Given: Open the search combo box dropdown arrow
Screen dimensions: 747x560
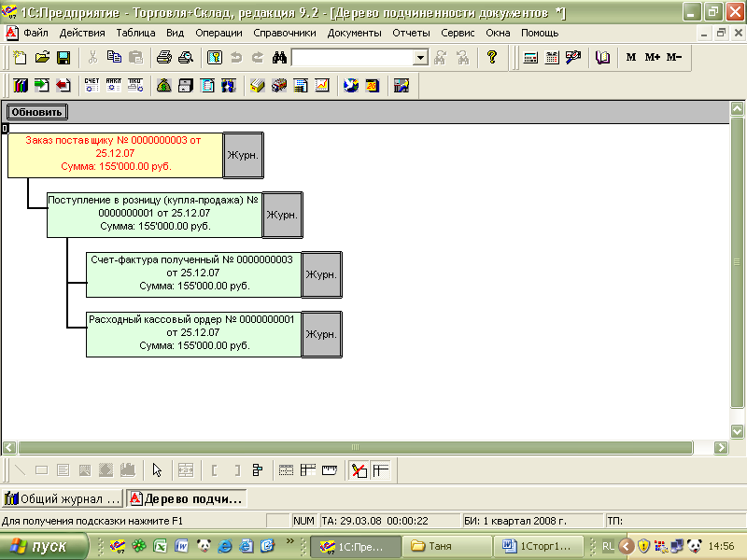Looking at the screenshot, I should (420, 58).
